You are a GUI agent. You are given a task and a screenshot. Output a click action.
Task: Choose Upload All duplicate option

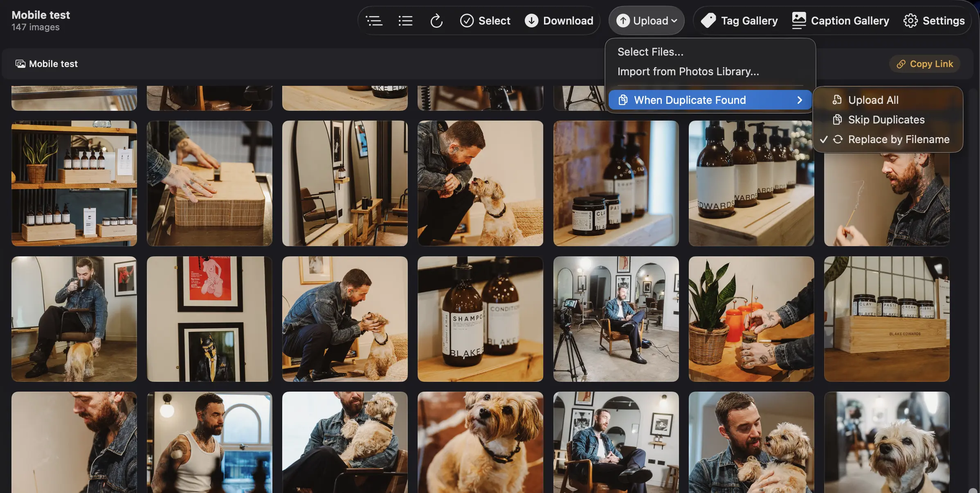pos(873,100)
